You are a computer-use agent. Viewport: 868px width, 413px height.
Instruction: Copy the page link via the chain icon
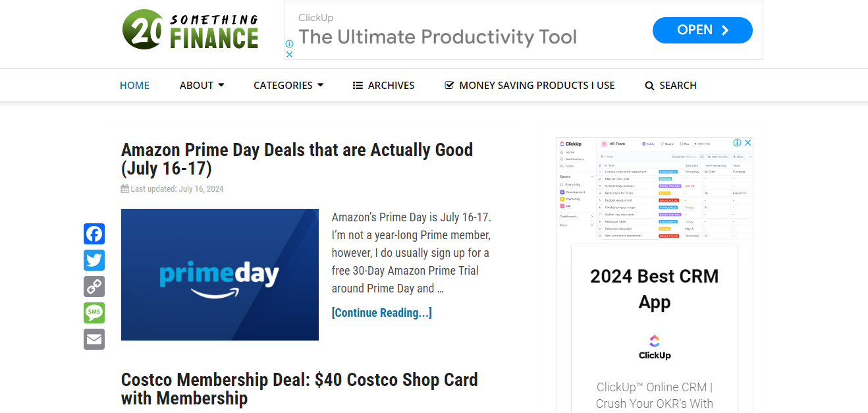pyautogui.click(x=94, y=287)
